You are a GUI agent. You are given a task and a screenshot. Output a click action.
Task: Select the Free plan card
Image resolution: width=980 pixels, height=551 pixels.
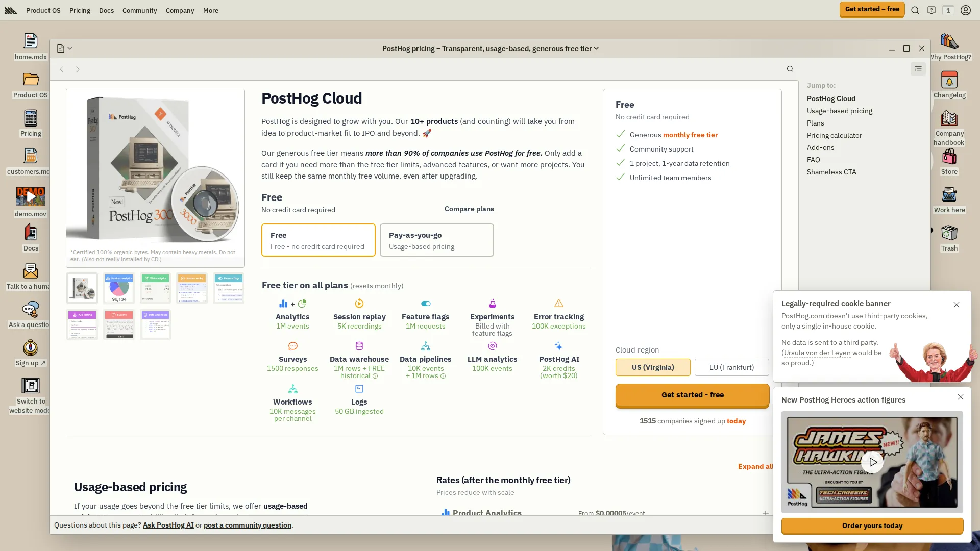pos(318,240)
